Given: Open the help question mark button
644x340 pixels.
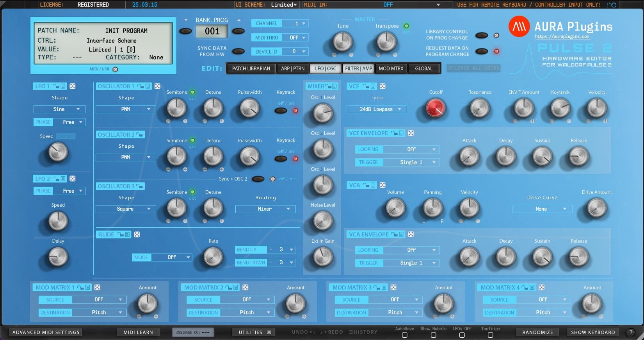Looking at the screenshot, I should click(x=630, y=333).
